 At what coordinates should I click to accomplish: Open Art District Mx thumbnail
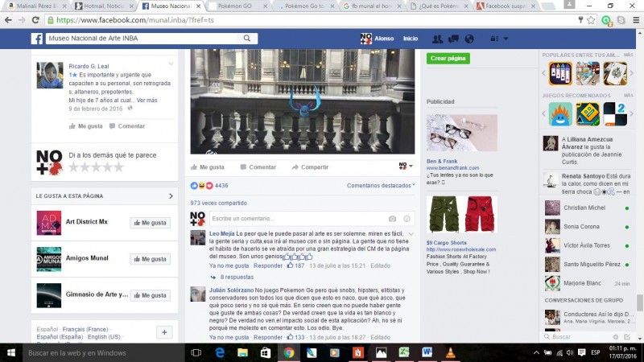(x=49, y=223)
